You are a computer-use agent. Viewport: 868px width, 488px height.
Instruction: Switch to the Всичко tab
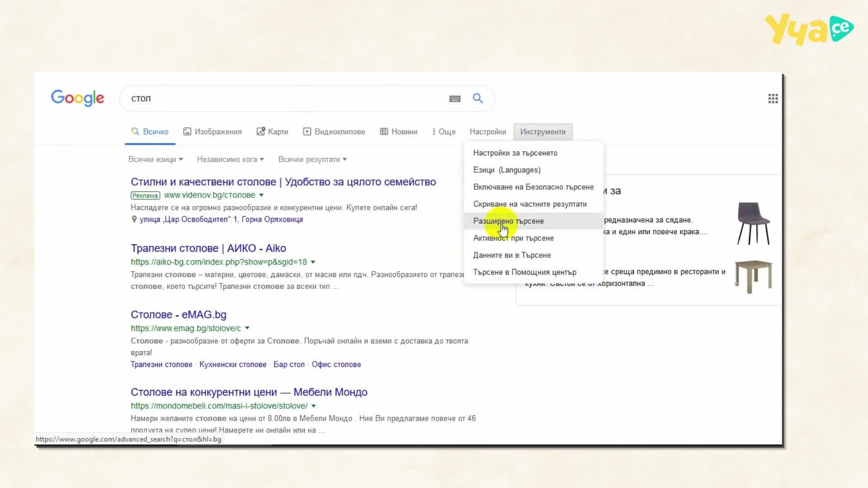150,131
